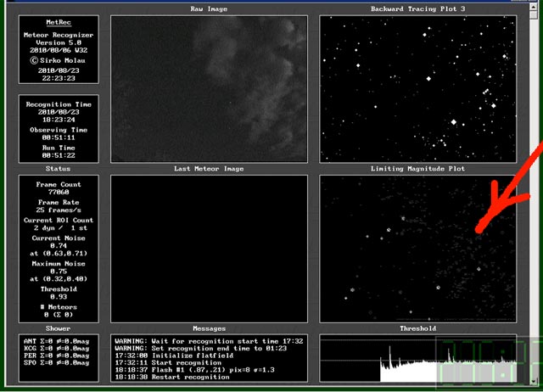Select the Frame Count value 77060
Image resolution: width=543 pixels, height=392 pixels.
(59, 193)
